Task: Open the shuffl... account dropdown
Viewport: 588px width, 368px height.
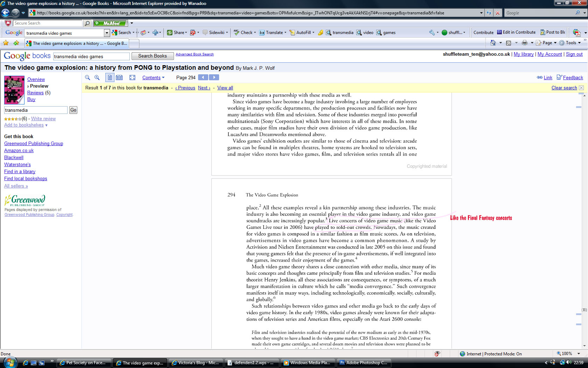Action: (454, 33)
